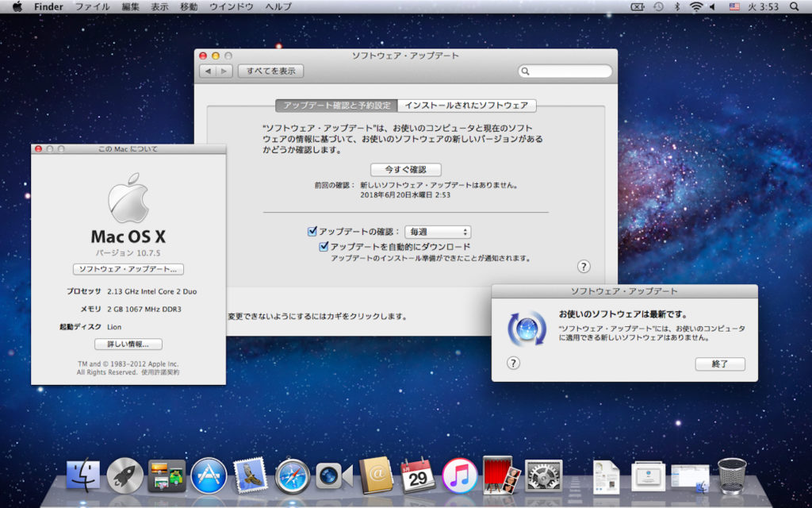Toggle the アップデートの確認 checkbox
The height and width of the screenshot is (508, 812).
coord(312,232)
